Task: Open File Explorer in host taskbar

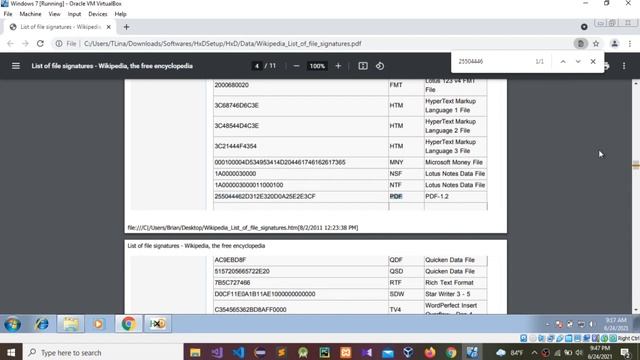Action: pyautogui.click(x=195, y=352)
